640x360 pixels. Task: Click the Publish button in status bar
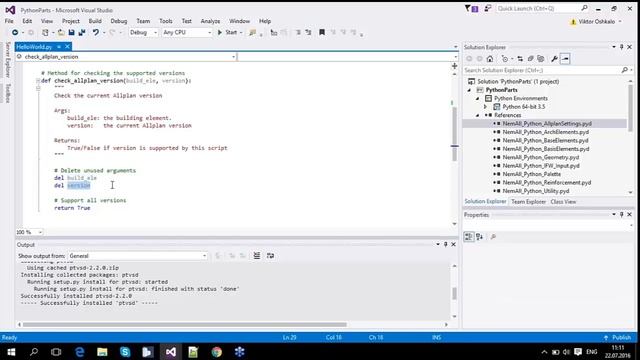[618, 338]
